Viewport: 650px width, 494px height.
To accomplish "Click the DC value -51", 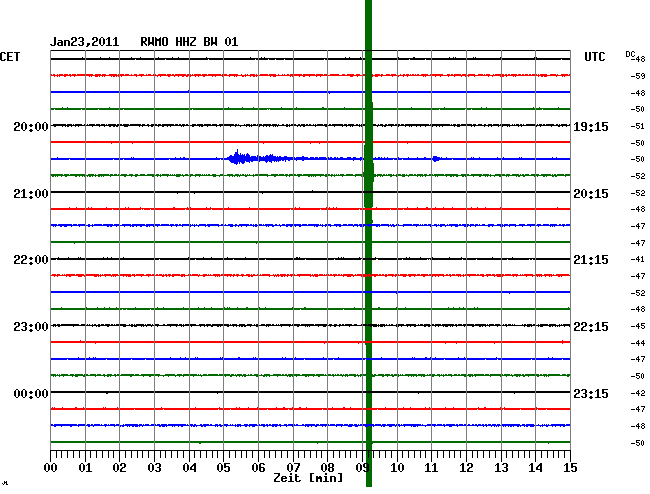I will pyautogui.click(x=638, y=126).
